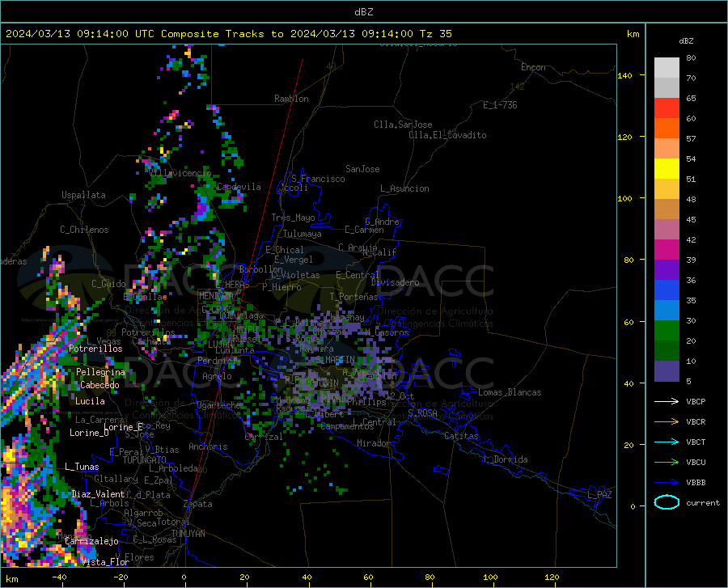This screenshot has height=588, width=728.
Task: Click the Villavicencio map label
Action: pyautogui.click(x=180, y=173)
